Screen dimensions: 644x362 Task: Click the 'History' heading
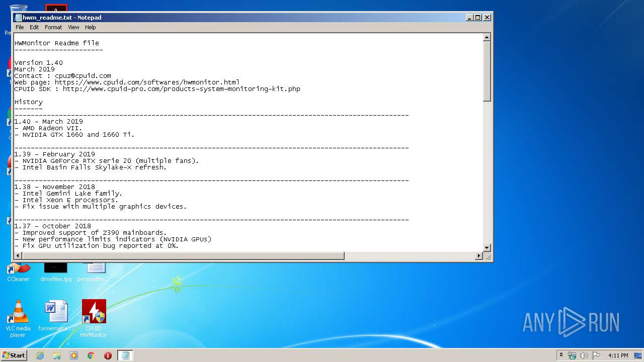[x=29, y=102]
